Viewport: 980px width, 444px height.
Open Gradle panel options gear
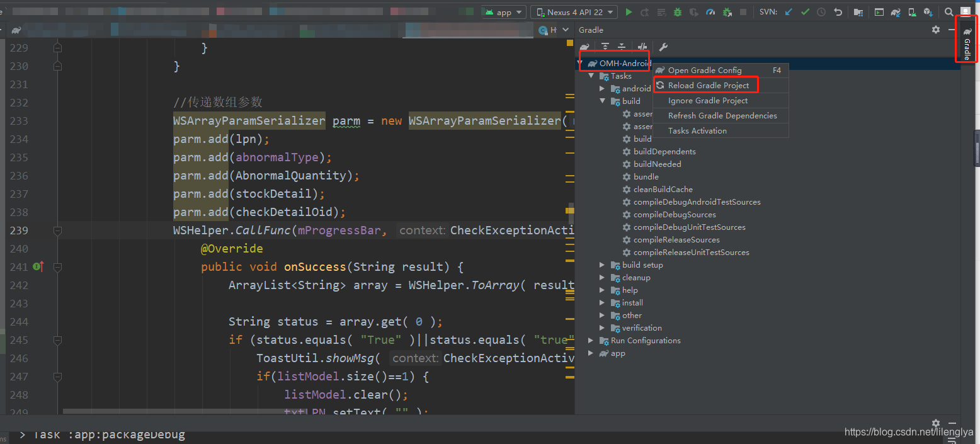click(936, 30)
